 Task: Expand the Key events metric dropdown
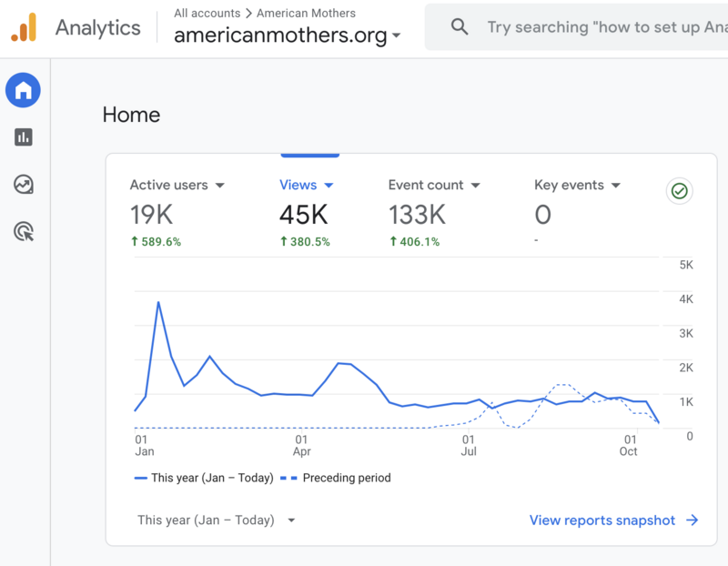click(x=616, y=186)
